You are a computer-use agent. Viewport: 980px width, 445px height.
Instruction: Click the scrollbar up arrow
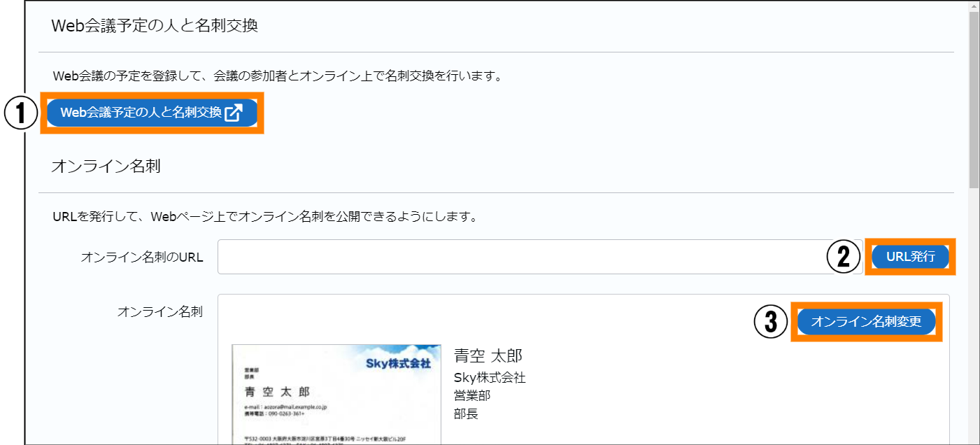[x=974, y=6]
